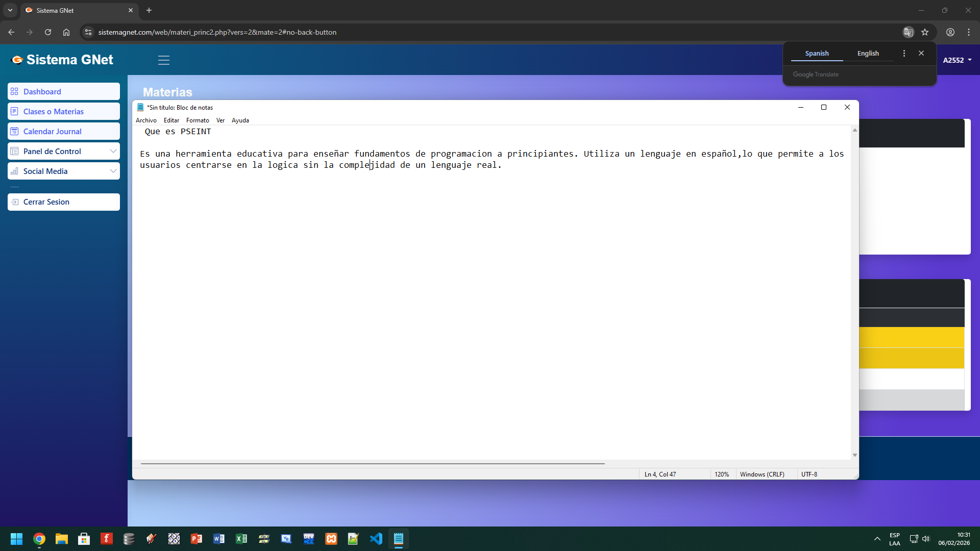Open the A2552 user dropdown
This screenshot has height=551, width=980.
coord(957,60)
